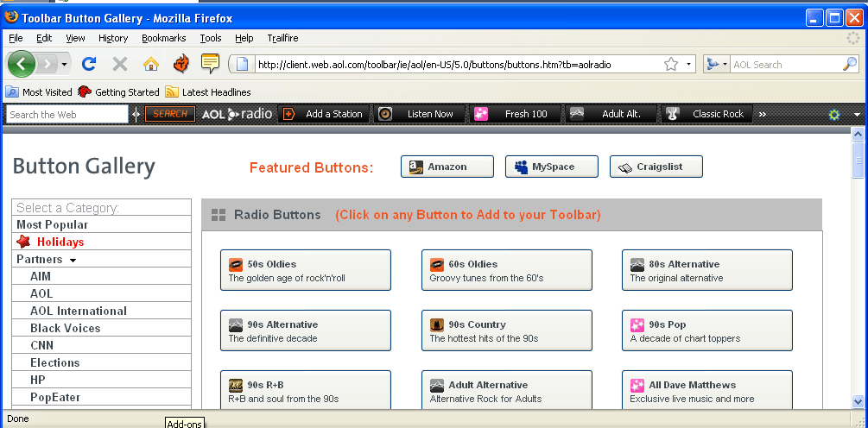Click the page icon in the address bar
The width and height of the screenshot is (868, 428).
pyautogui.click(x=242, y=64)
